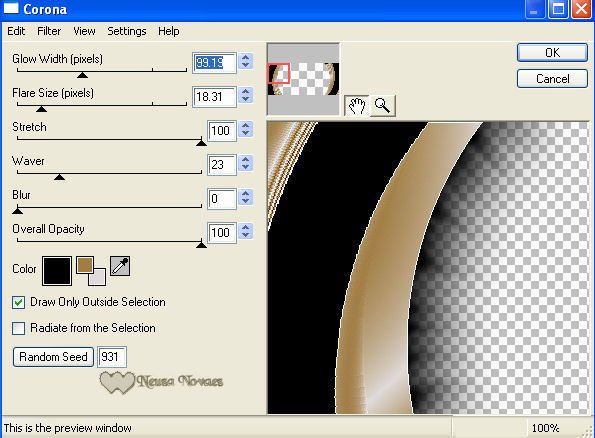Image resolution: width=595 pixels, height=438 pixels.
Task: Click the Corona window title icon
Action: click(x=11, y=8)
